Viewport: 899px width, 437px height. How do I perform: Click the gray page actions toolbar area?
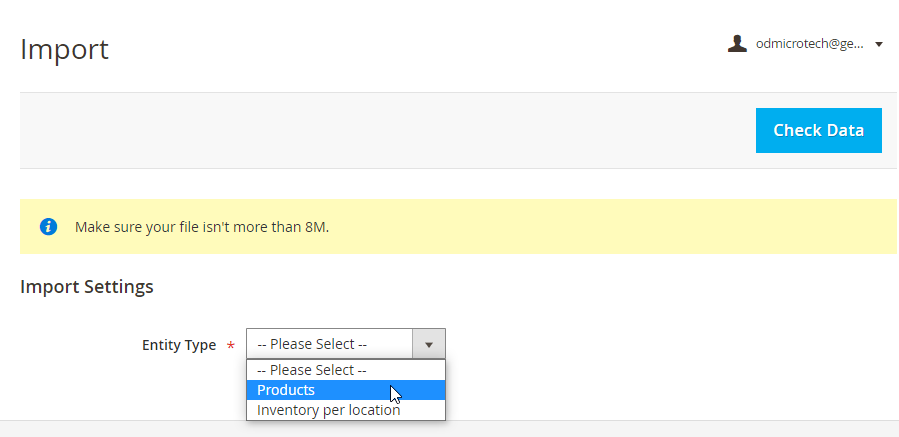coord(388,130)
